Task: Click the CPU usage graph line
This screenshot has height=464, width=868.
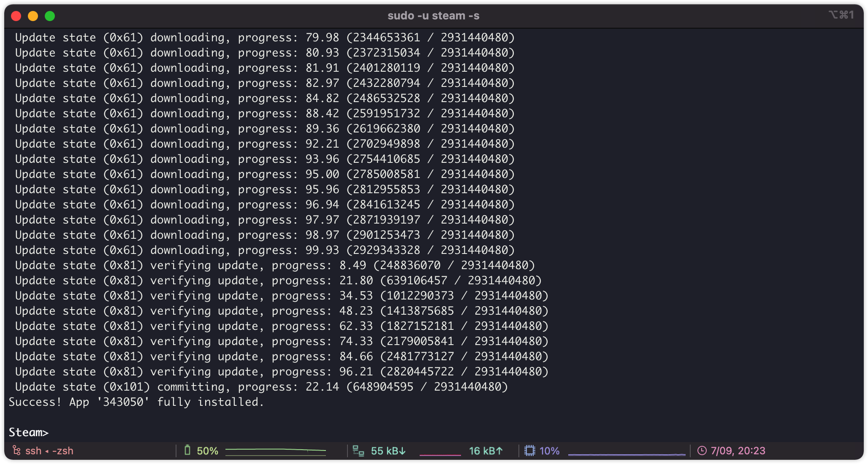Action: click(627, 454)
